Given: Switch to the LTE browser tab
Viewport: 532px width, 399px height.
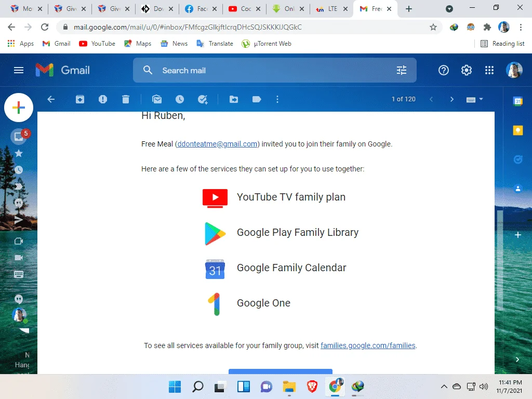Looking at the screenshot, I should click(331, 9).
